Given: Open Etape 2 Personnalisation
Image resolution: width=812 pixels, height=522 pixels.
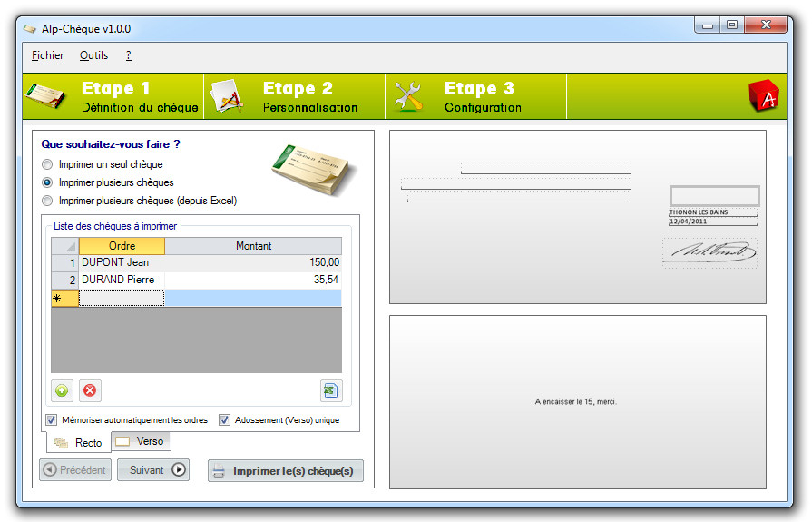Looking at the screenshot, I should 295,96.
